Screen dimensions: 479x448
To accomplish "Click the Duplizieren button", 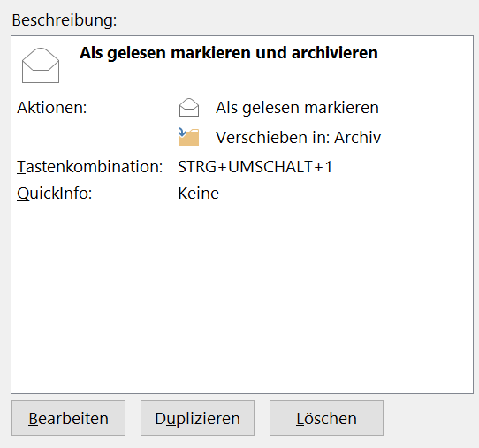I will [197, 418].
